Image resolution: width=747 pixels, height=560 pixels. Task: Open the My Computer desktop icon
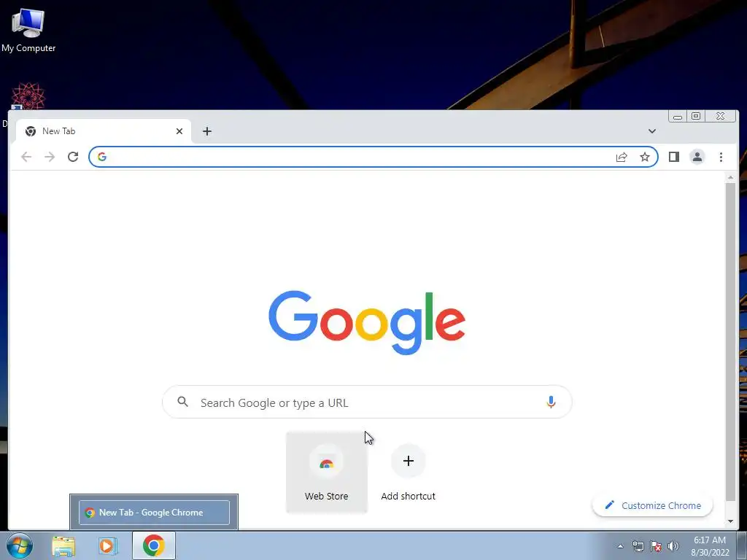(x=28, y=30)
